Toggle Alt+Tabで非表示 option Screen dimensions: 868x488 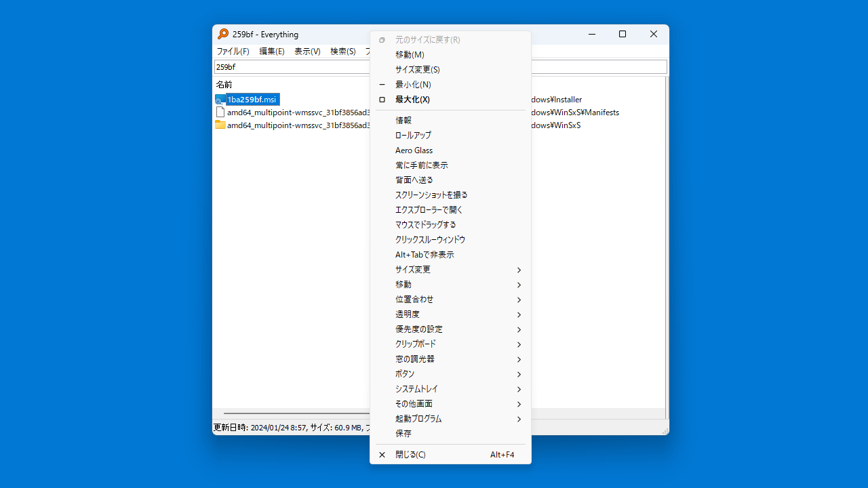450,255
